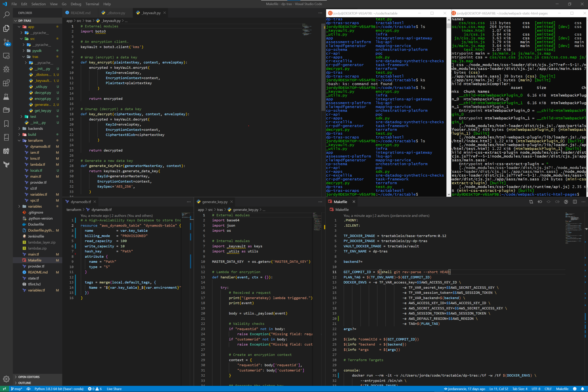Open the Search view in the activity bar
The width and height of the screenshot is (588, 392).
point(6,15)
